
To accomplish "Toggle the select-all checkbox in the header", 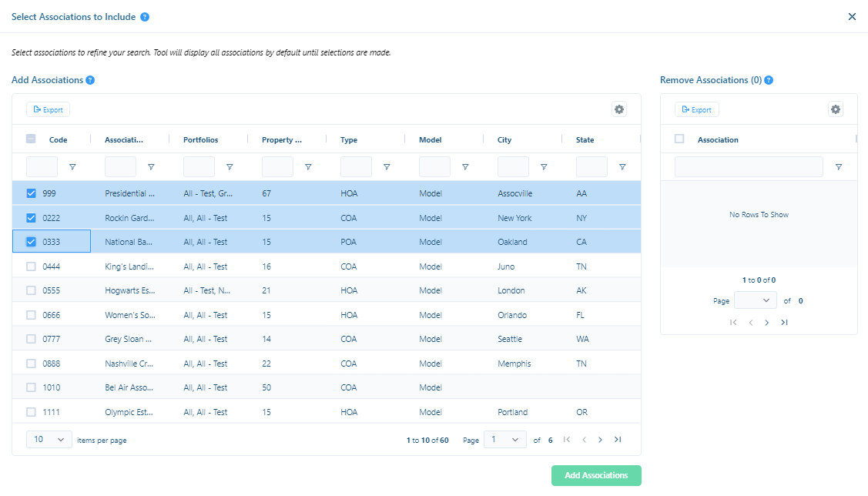I will pos(31,139).
